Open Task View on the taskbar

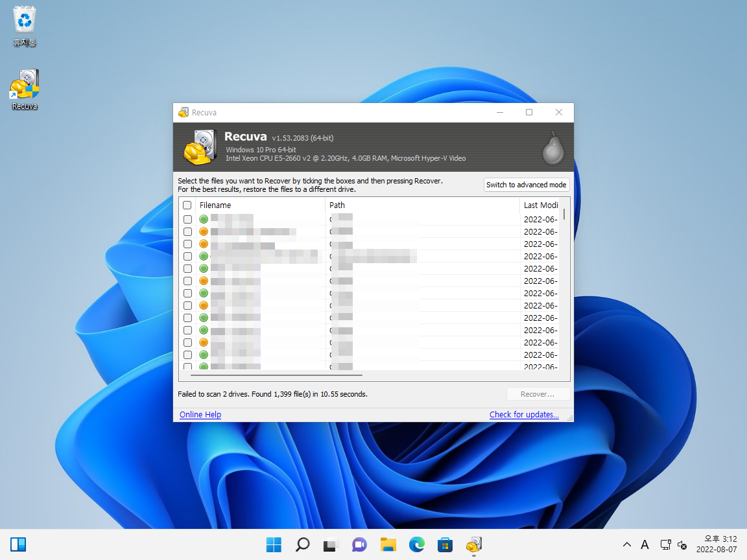pos(331,544)
